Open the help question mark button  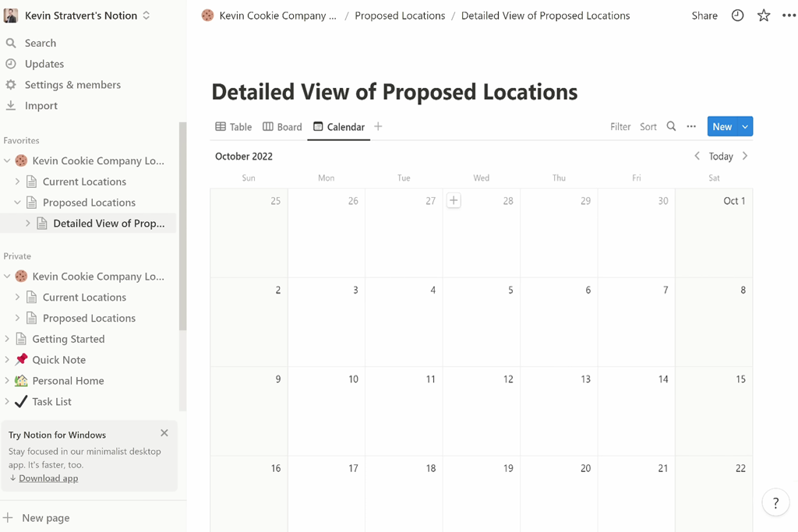pyautogui.click(x=775, y=502)
